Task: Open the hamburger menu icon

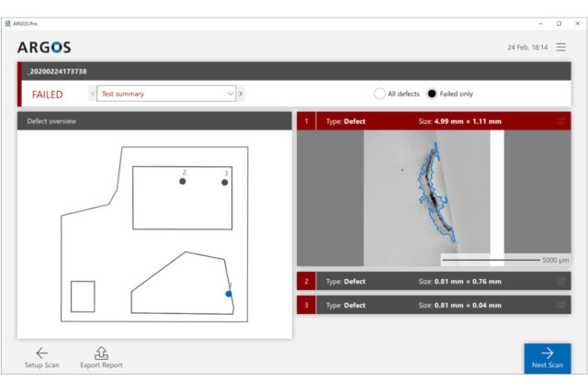Action: pos(561,47)
